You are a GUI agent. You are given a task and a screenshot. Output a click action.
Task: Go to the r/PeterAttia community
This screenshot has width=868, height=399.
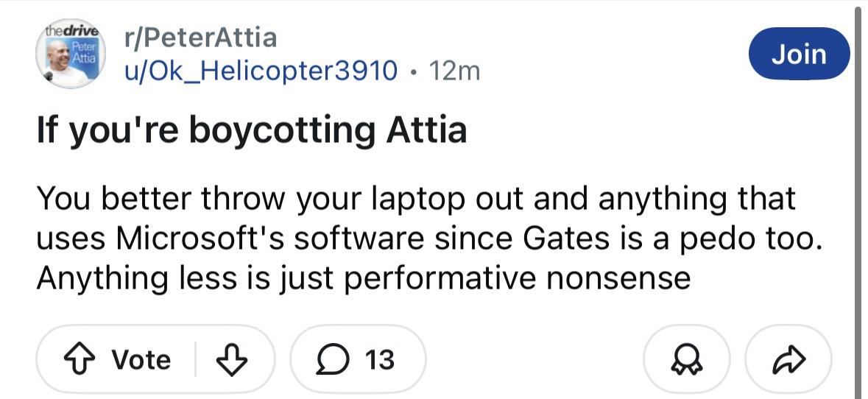point(201,37)
